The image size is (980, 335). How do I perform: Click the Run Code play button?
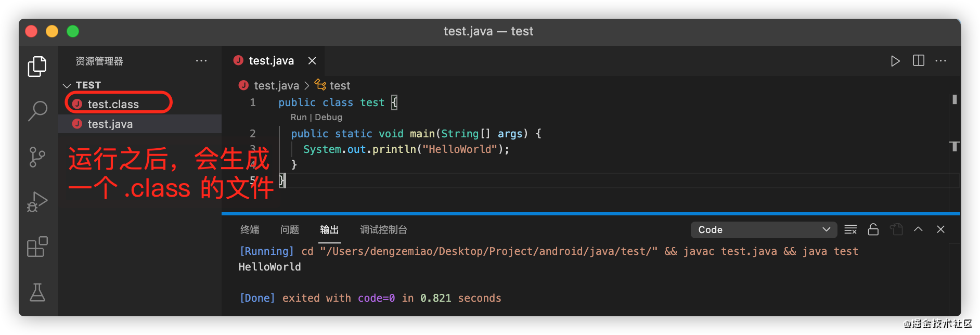click(895, 61)
